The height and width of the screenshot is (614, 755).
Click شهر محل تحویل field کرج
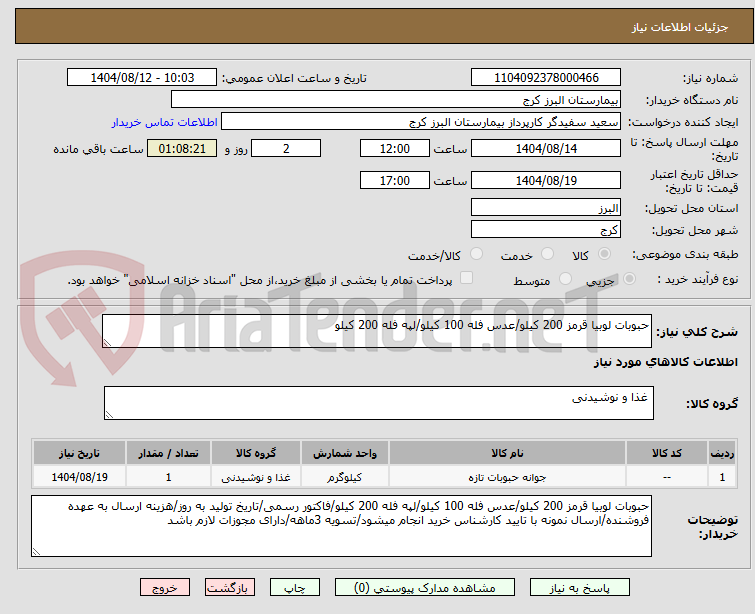click(x=546, y=230)
